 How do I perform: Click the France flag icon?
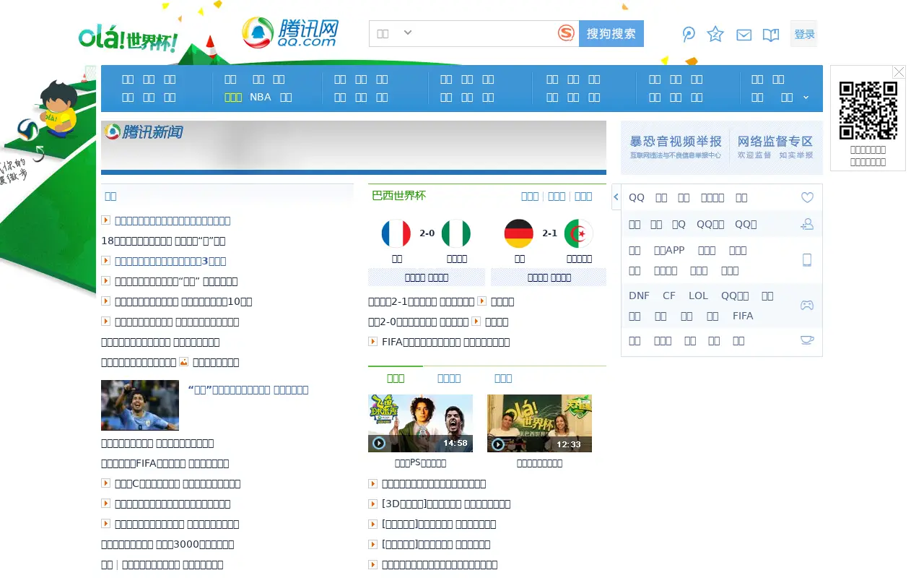point(396,233)
